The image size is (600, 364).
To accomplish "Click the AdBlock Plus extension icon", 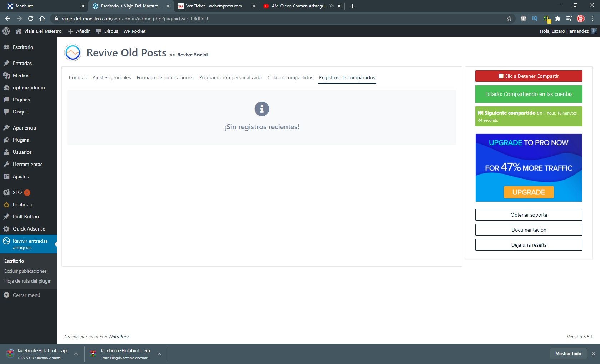I will coord(524,19).
